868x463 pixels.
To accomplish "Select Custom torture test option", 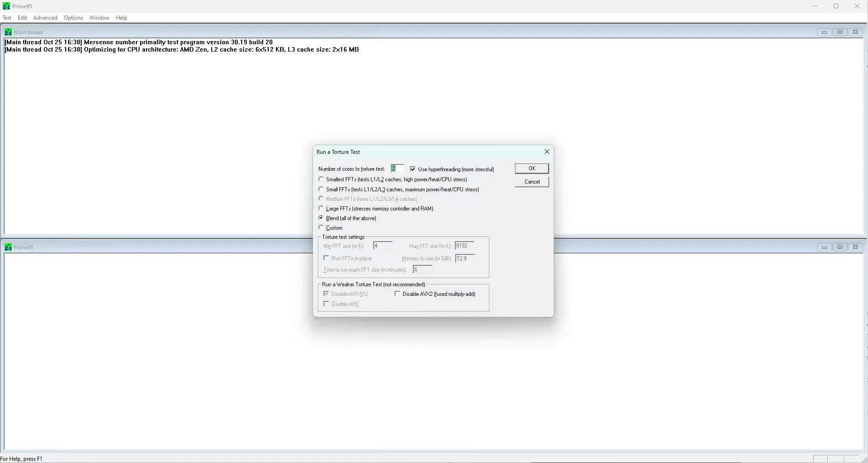I will click(x=321, y=227).
